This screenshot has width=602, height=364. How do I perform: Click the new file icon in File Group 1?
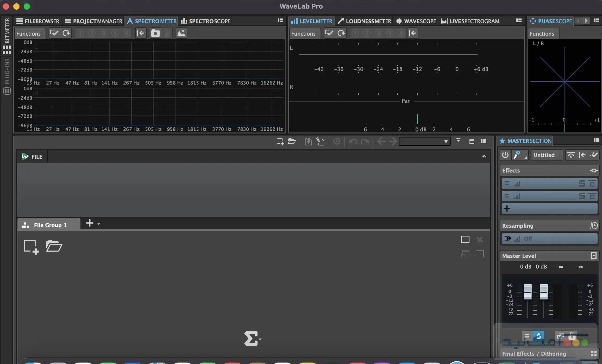(x=31, y=247)
